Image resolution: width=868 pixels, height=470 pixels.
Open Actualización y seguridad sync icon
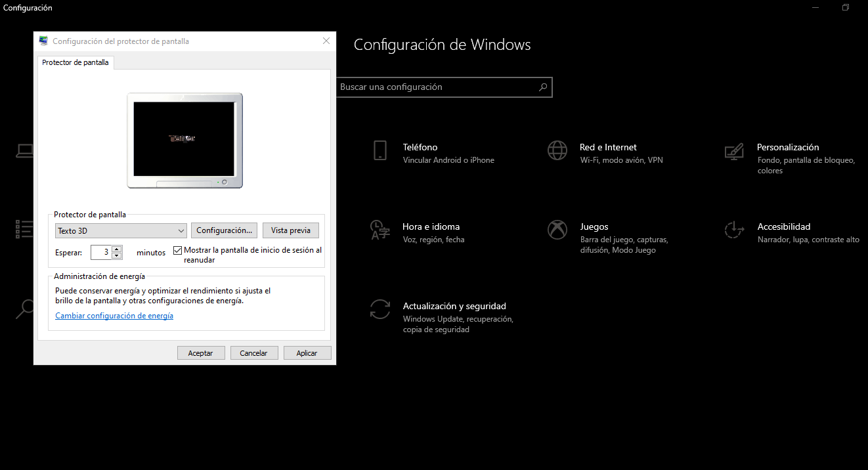380,309
